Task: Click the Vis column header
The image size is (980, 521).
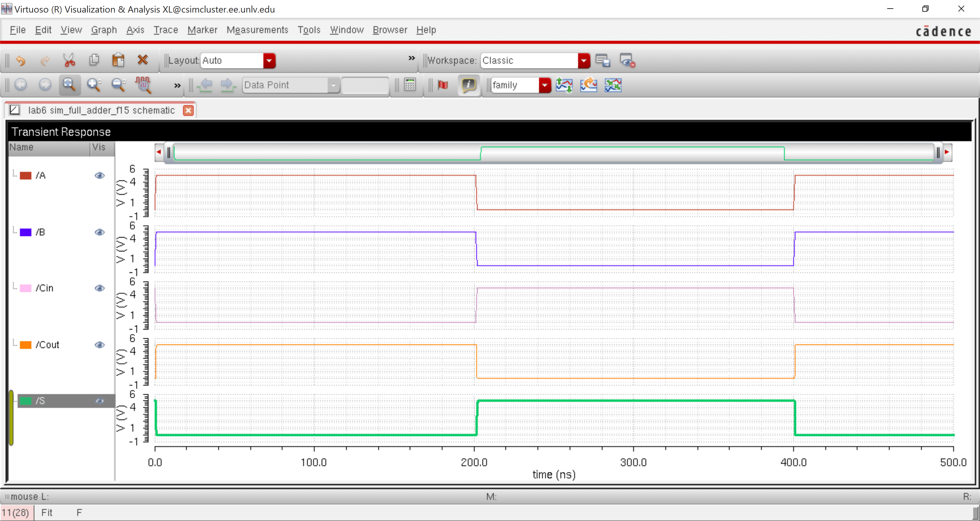Action: point(102,148)
